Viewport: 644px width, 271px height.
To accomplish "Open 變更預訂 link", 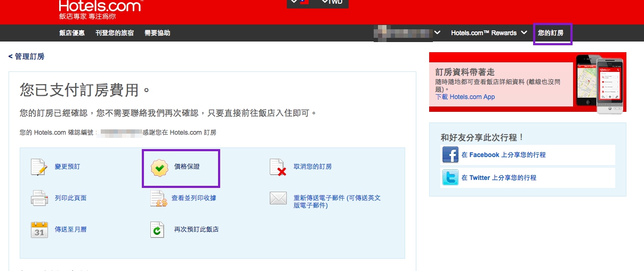I will click(x=68, y=167).
